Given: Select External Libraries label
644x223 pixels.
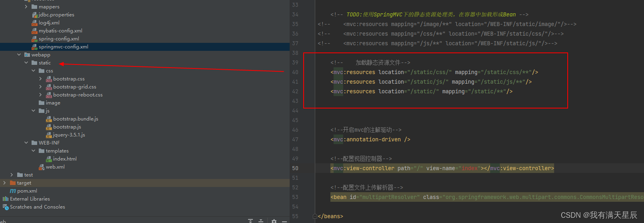Looking at the screenshot, I should pyautogui.click(x=30, y=199).
